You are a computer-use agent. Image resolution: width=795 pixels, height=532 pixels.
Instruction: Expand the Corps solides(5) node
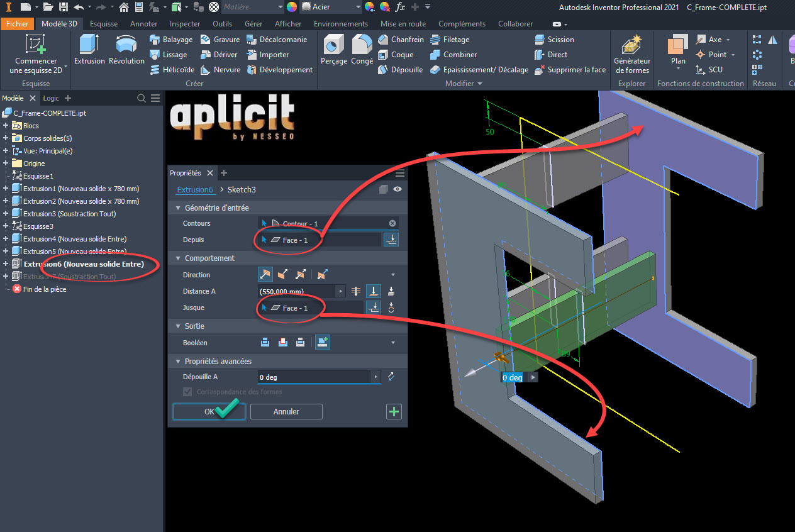(6, 138)
